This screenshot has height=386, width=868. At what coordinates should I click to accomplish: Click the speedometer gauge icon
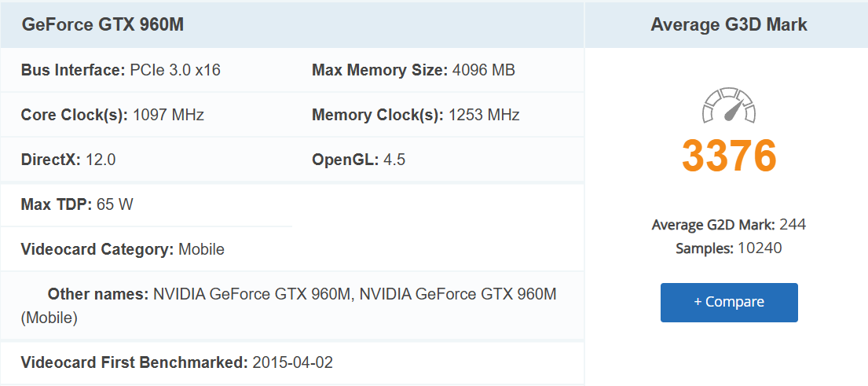point(728,106)
